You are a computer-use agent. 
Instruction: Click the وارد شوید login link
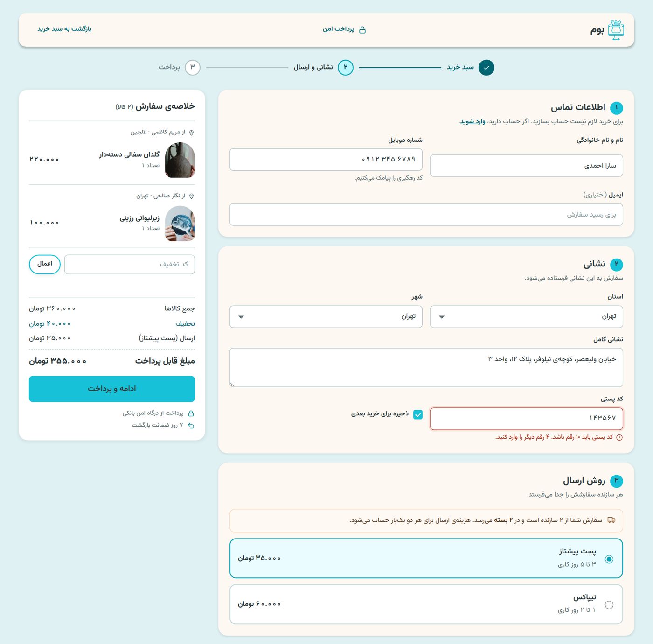point(472,122)
